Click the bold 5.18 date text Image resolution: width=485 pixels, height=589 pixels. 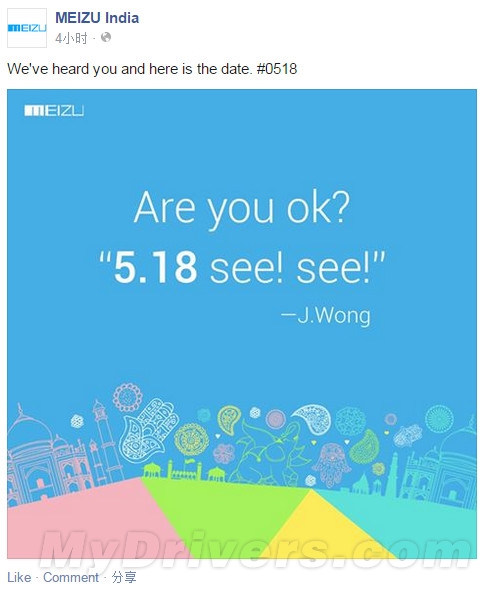pos(155,267)
